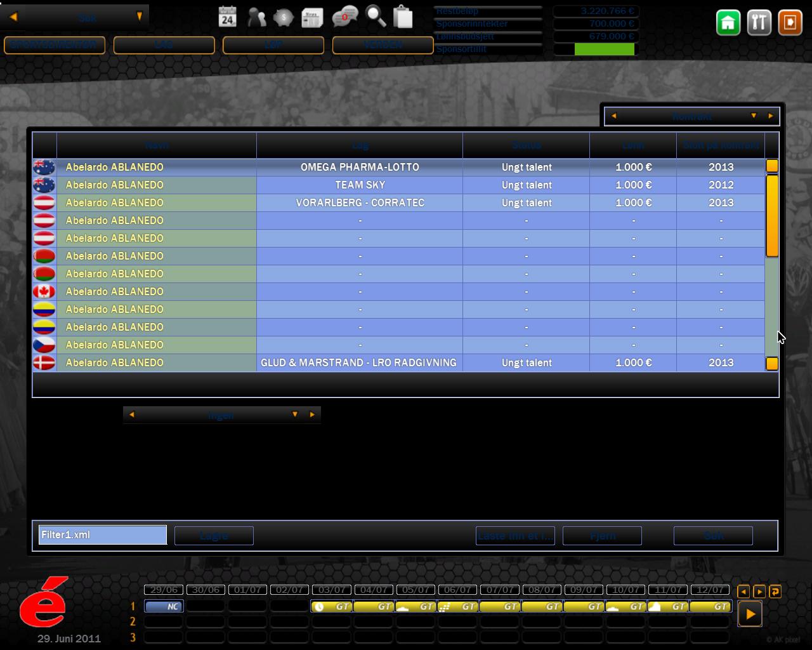This screenshot has width=812, height=650.
Task: Click the magnifying glass search icon
Action: (x=376, y=17)
